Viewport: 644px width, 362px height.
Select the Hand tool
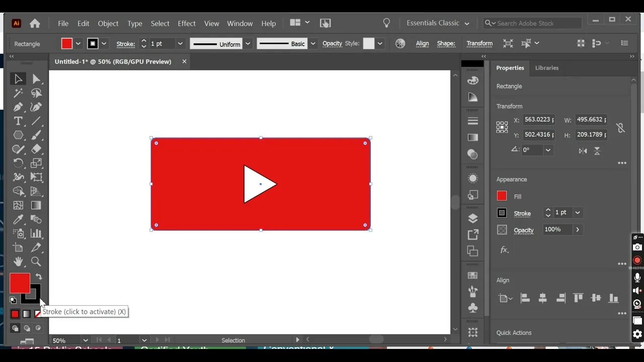pos(18,261)
